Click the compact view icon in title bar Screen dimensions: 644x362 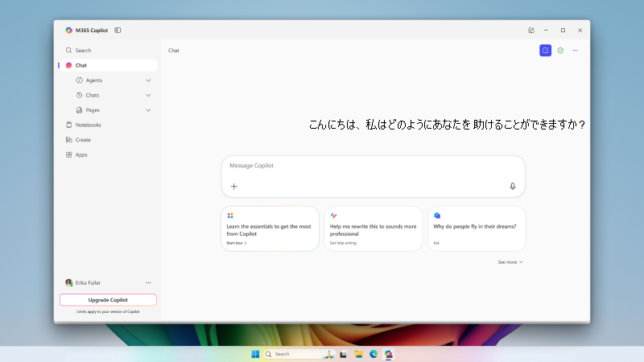tap(531, 30)
